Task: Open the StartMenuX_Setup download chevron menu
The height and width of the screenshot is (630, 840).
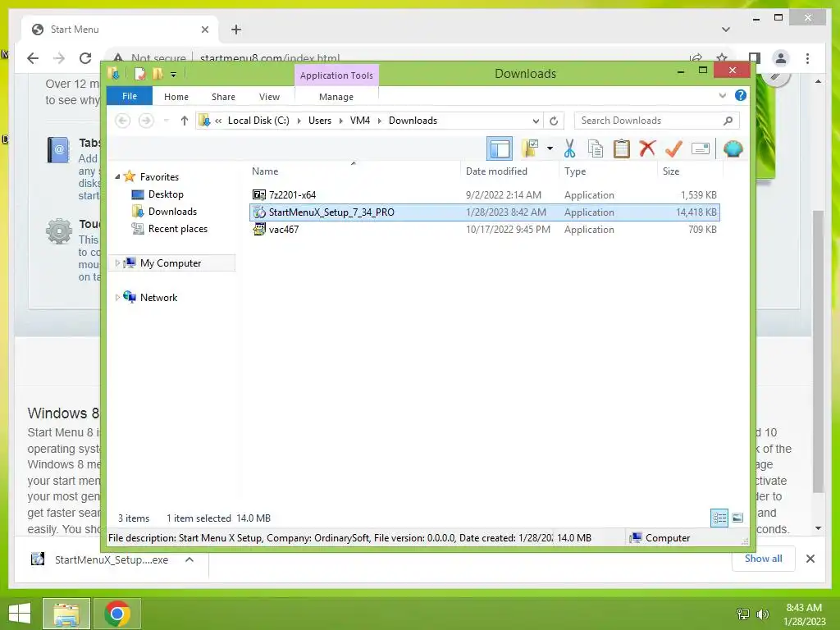Action: point(189,559)
